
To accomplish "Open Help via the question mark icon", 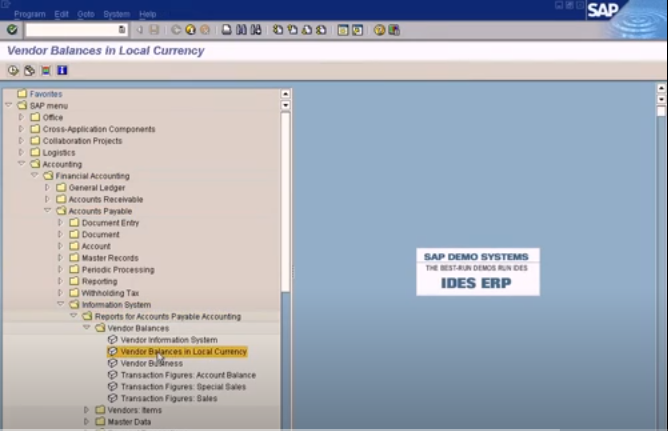I will coord(379,30).
